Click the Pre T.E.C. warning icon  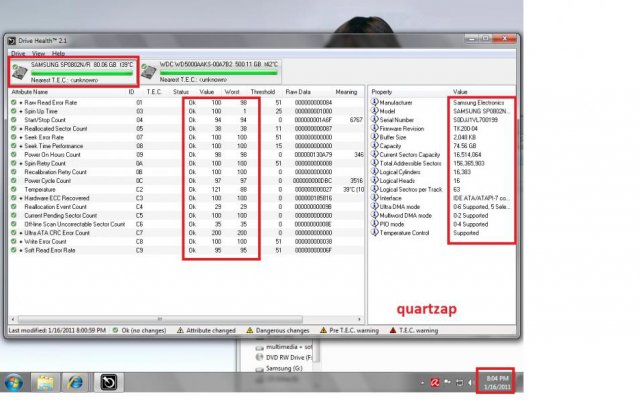pos(323,330)
